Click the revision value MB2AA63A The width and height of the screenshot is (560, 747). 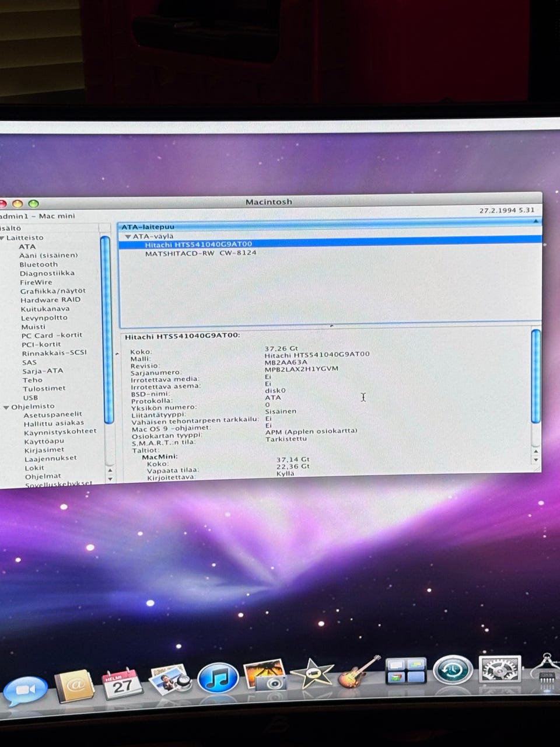point(286,362)
